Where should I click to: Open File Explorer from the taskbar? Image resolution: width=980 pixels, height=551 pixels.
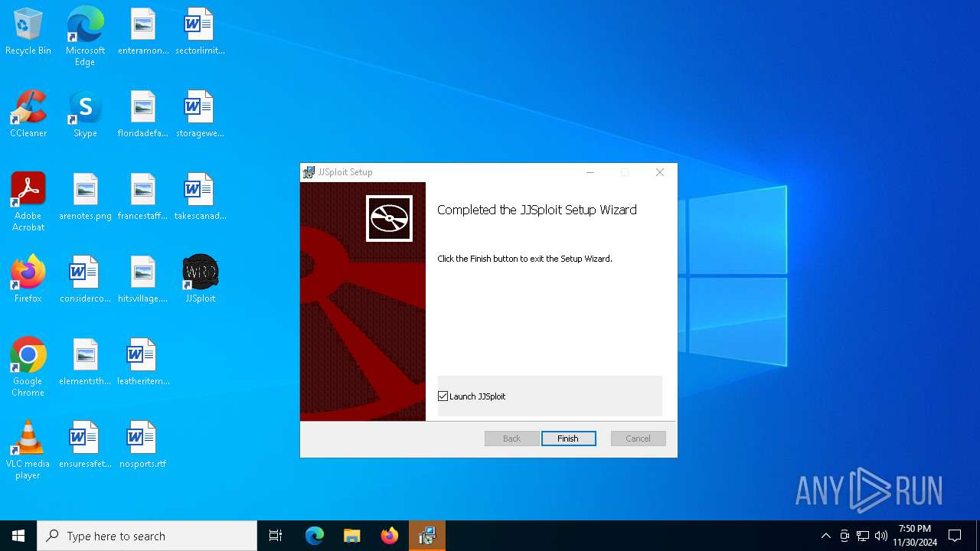[352, 536]
